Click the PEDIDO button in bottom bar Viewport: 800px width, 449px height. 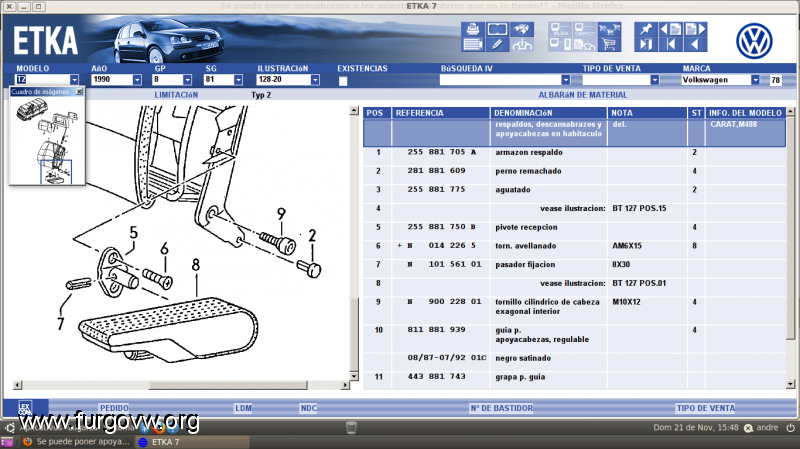tap(114, 408)
